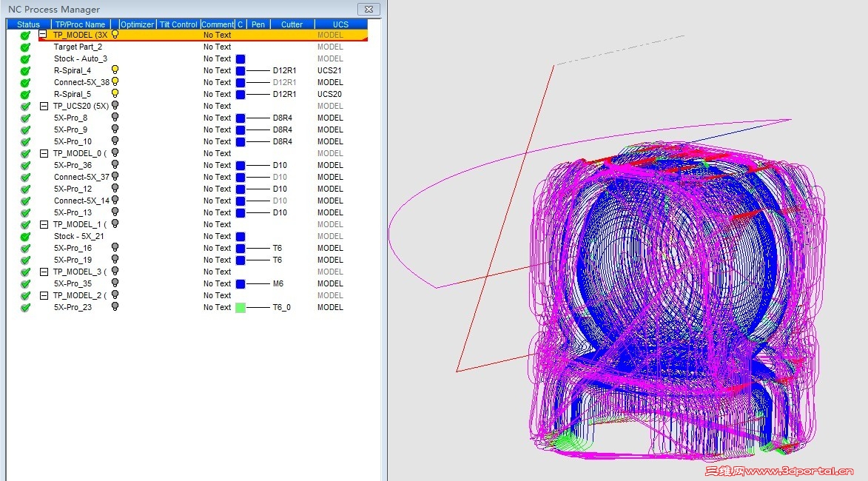Click the Tilt Control column header

(x=178, y=24)
